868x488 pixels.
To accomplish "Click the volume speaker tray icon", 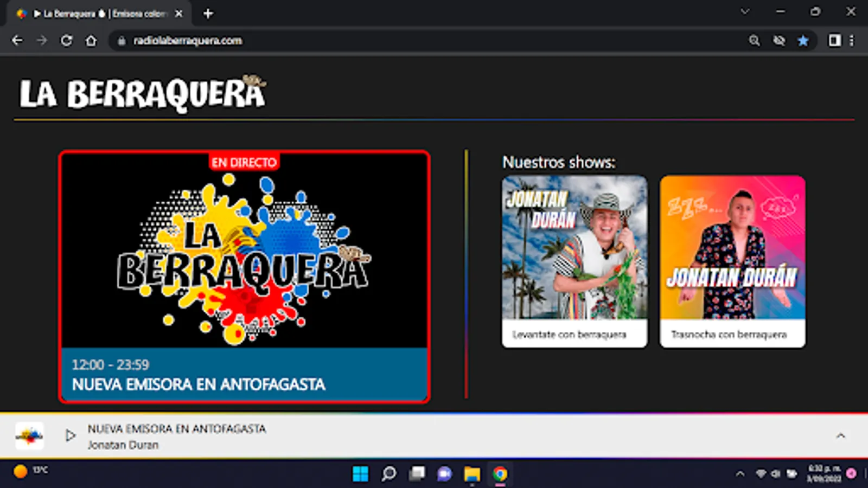I will click(776, 474).
